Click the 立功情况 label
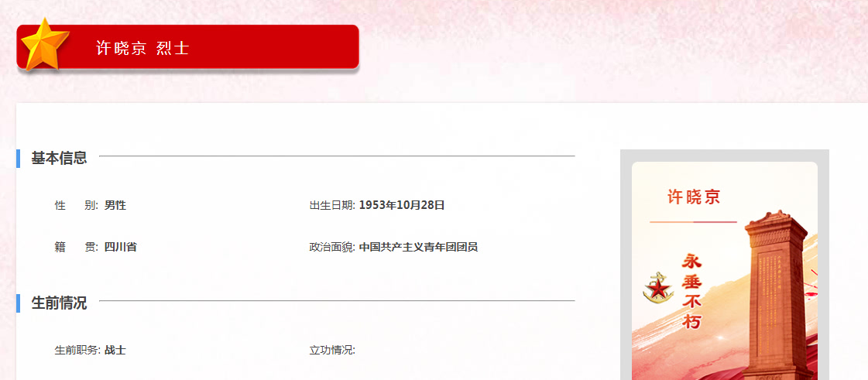The image size is (868, 380). (332, 351)
